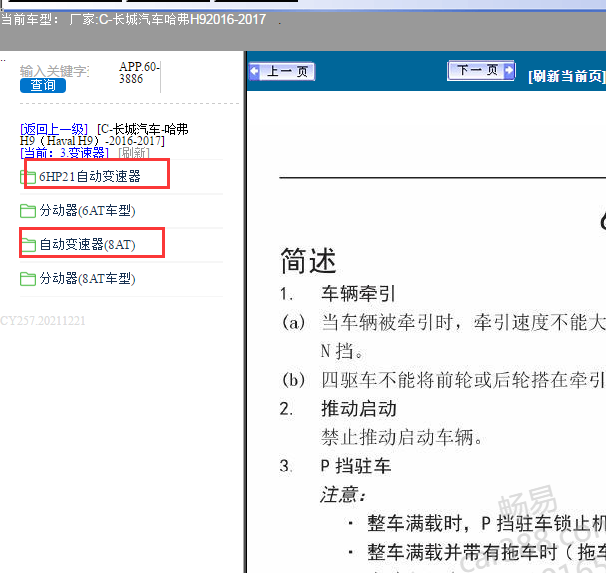Viewport: 606px width, 573px height.
Task: Click the APP.60-3886 label
Action: [x=139, y=73]
